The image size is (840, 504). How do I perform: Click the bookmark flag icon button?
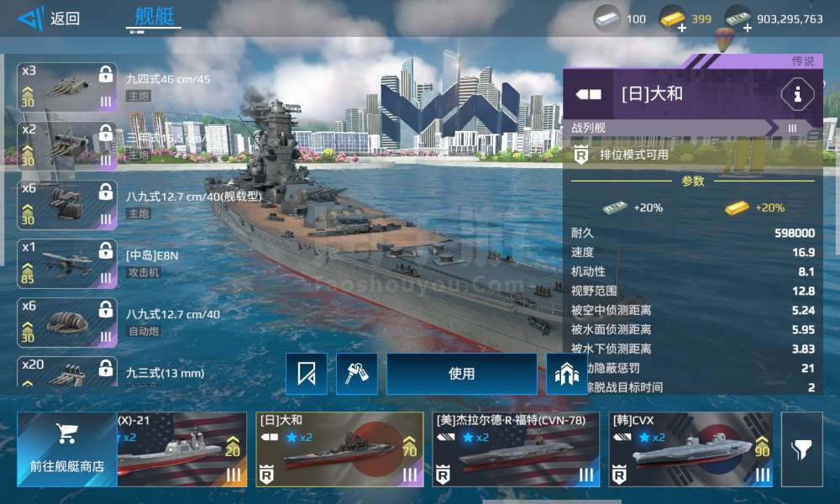tap(307, 373)
